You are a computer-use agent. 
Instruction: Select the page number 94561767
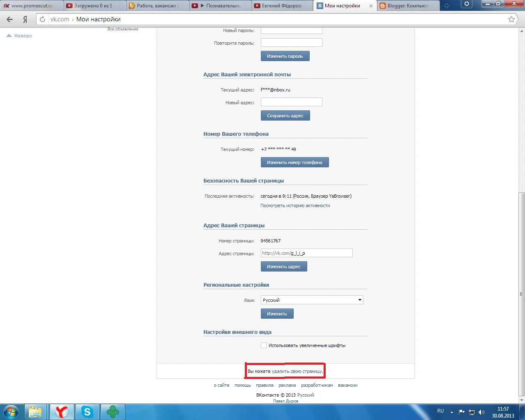(x=271, y=241)
